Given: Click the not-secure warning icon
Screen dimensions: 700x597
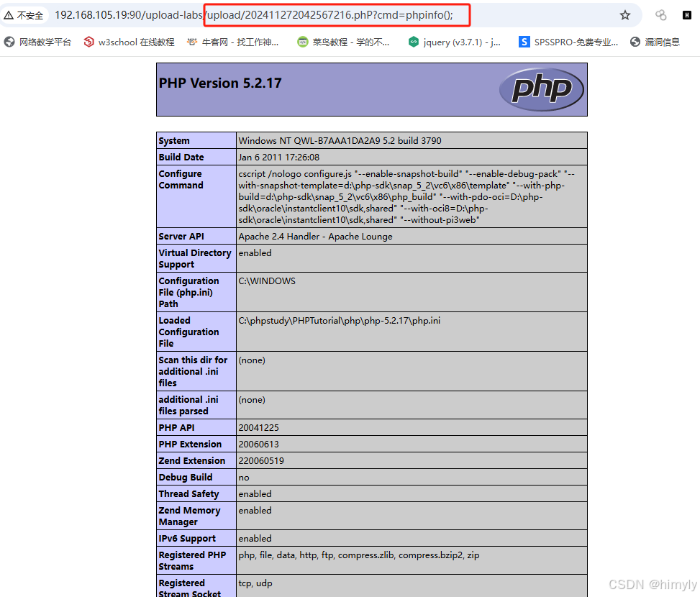Looking at the screenshot, I should [9, 16].
